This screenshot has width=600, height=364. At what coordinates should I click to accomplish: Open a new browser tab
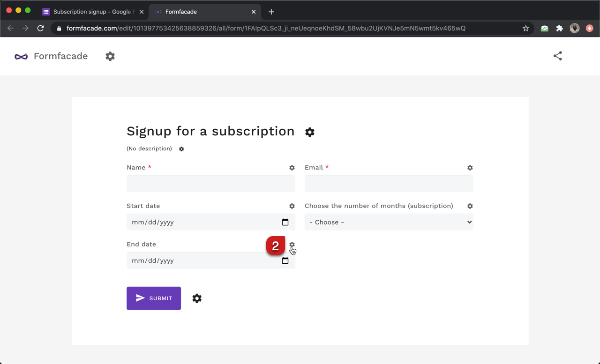click(271, 12)
